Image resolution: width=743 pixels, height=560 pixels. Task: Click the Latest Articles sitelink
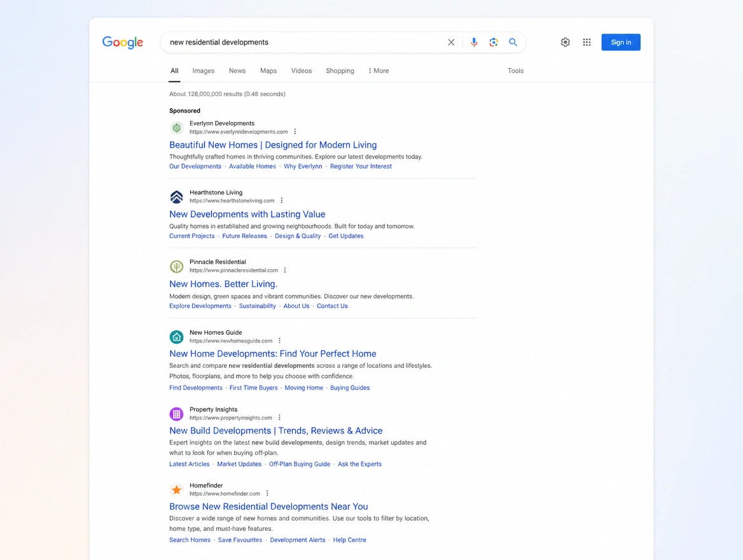[x=189, y=464]
